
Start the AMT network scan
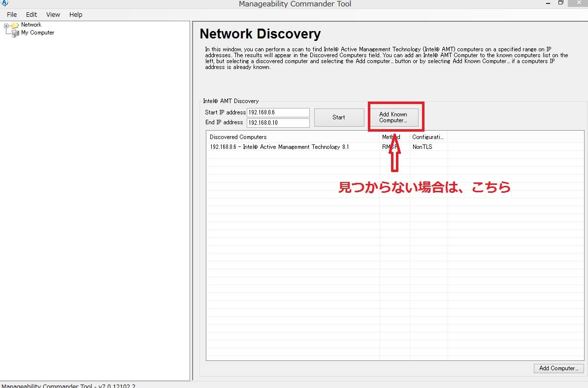(x=339, y=117)
